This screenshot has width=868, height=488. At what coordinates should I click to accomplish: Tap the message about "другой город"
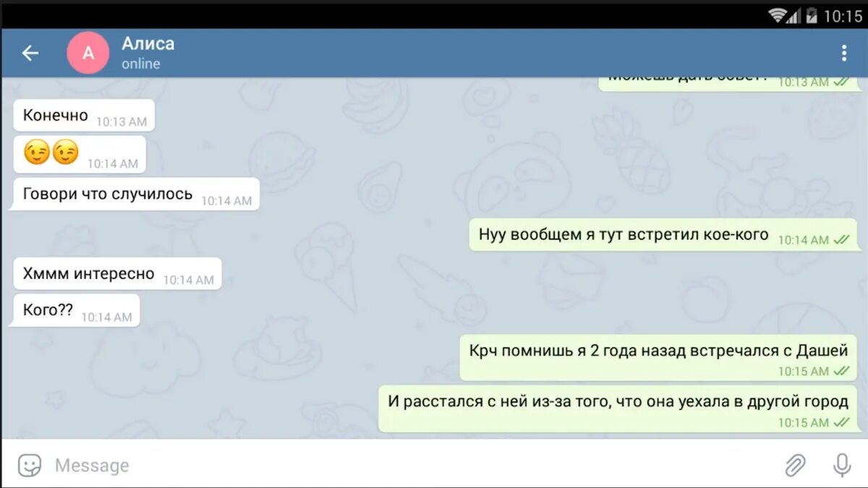point(618,408)
